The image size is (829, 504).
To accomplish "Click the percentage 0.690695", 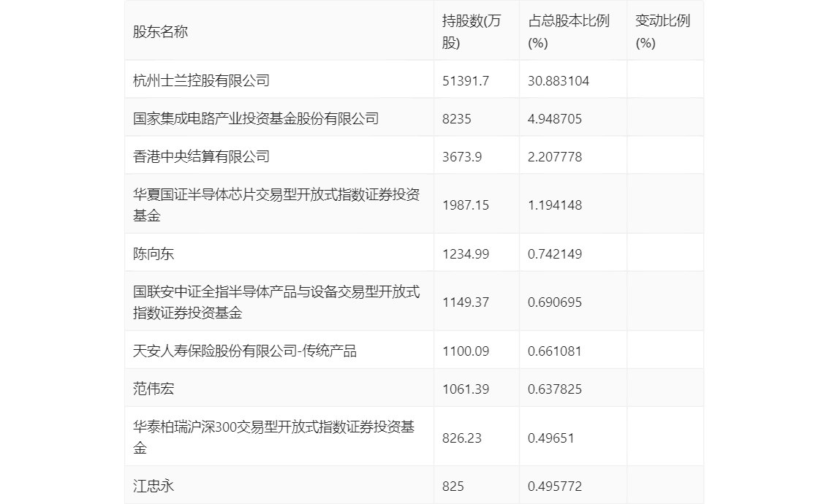I will click(x=555, y=302).
